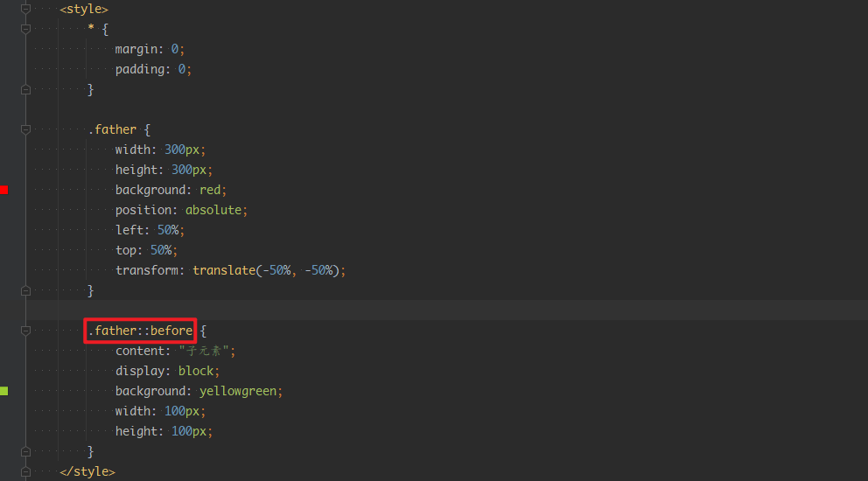Fold the universal selector * rule
The height and width of the screenshot is (481, 868).
coord(25,29)
